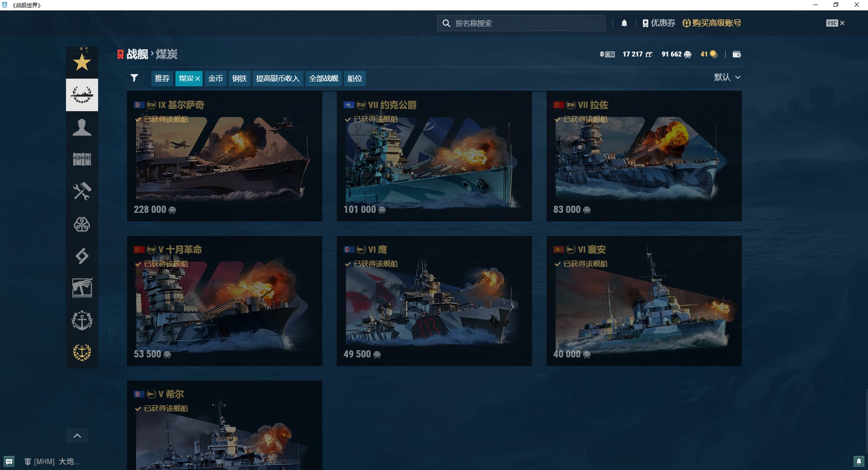The height and width of the screenshot is (470, 868).
Task: Expand the 默认 sort dropdown
Action: 727,77
